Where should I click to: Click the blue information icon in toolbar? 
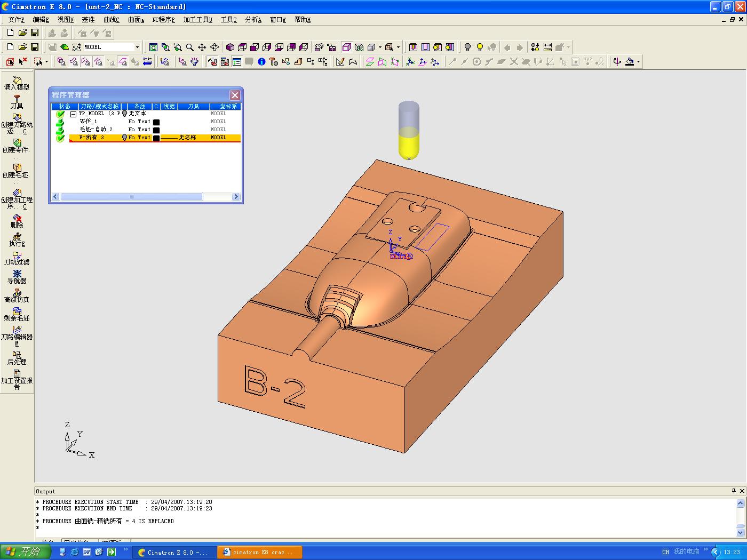[261, 62]
